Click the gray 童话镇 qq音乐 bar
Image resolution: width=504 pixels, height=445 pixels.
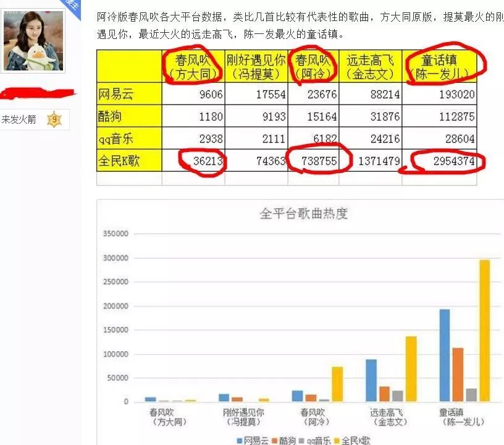click(x=471, y=395)
